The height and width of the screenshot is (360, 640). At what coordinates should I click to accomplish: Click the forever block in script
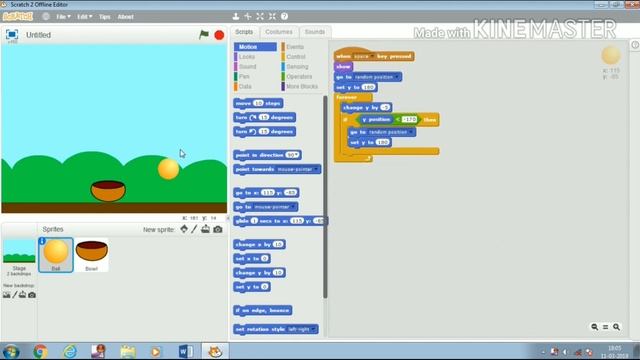point(347,97)
